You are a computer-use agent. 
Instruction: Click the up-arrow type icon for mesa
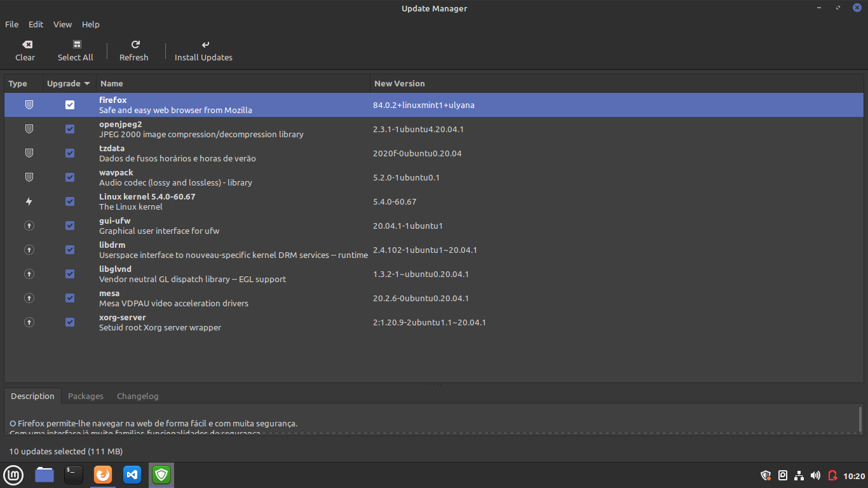coord(29,298)
